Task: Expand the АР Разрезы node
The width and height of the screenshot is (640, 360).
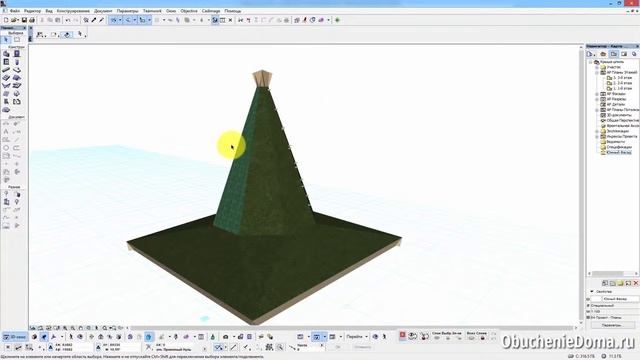Action: [x=597, y=99]
